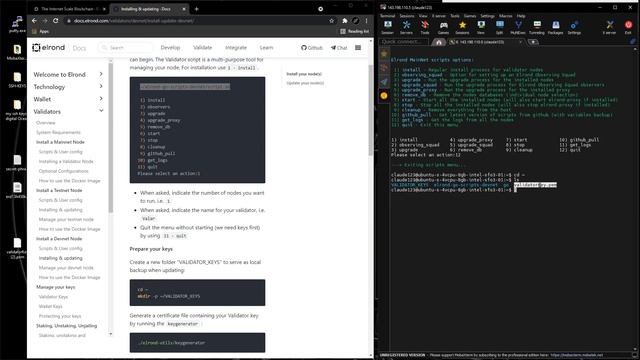Screen dimensions: 640x360
Task: Open the Reading list button
Action: (x=355, y=31)
